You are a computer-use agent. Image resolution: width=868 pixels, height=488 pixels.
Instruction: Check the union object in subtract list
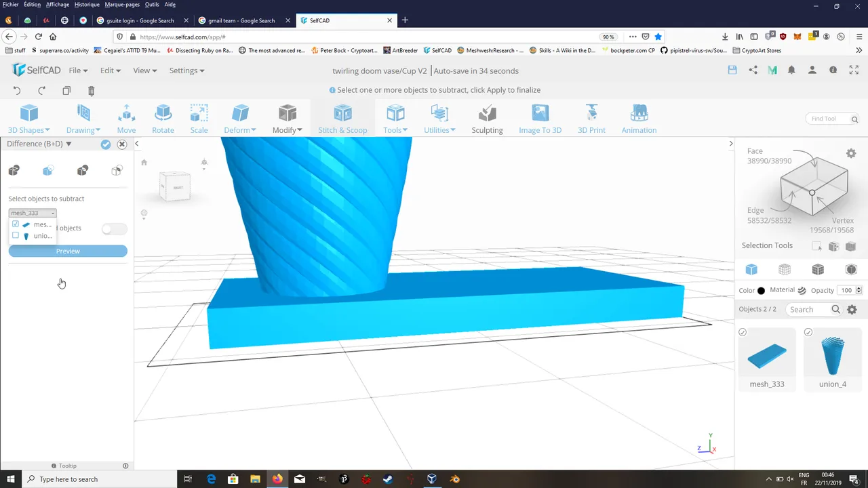click(x=16, y=236)
